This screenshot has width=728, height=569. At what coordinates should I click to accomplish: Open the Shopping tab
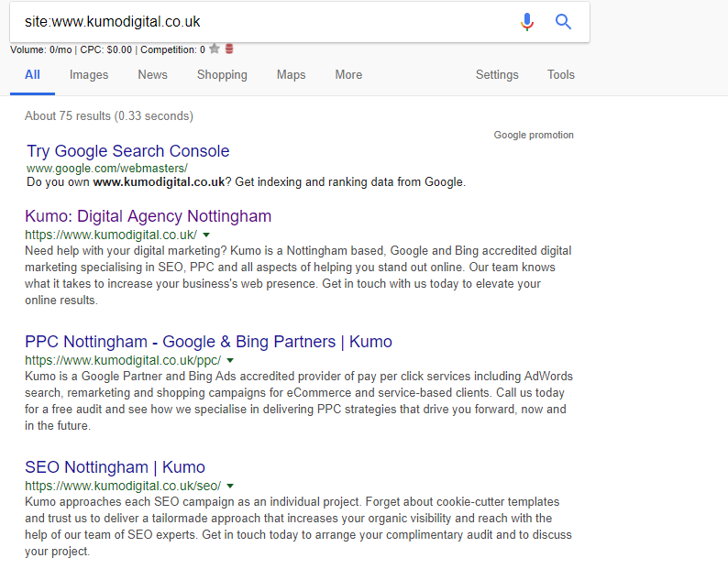click(x=222, y=75)
